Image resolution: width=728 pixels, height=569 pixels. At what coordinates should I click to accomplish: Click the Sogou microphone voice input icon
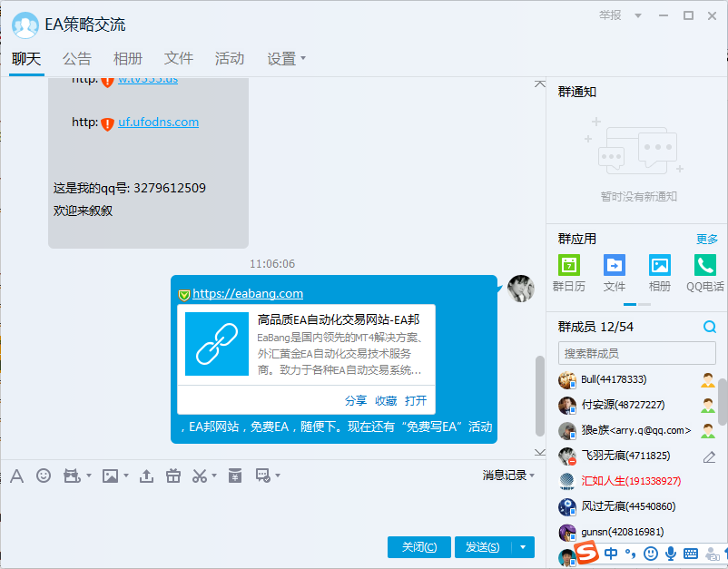[671, 554]
